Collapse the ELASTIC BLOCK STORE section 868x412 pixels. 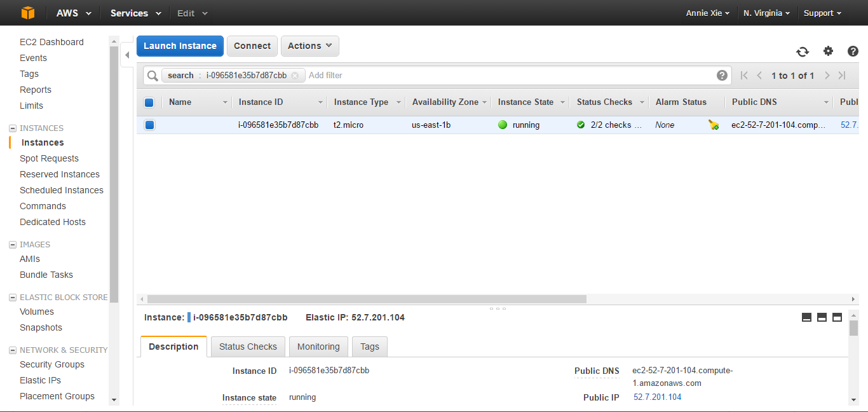point(13,297)
